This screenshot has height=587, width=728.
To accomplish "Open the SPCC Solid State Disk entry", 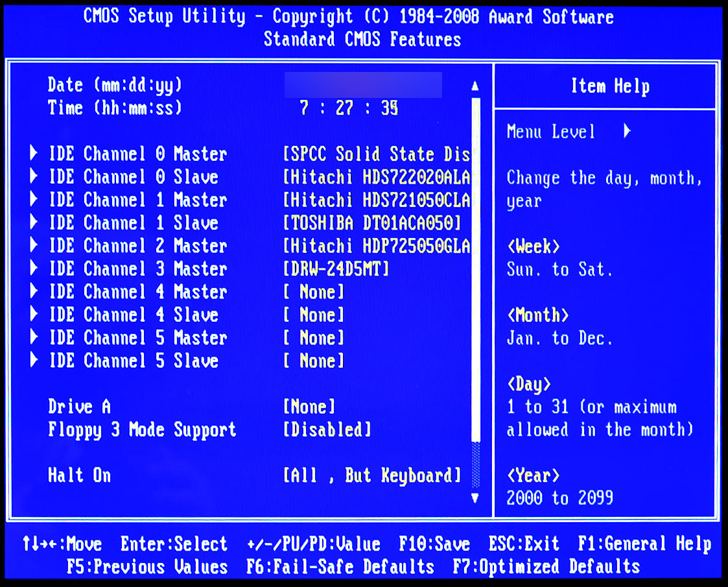I will tap(377, 154).
